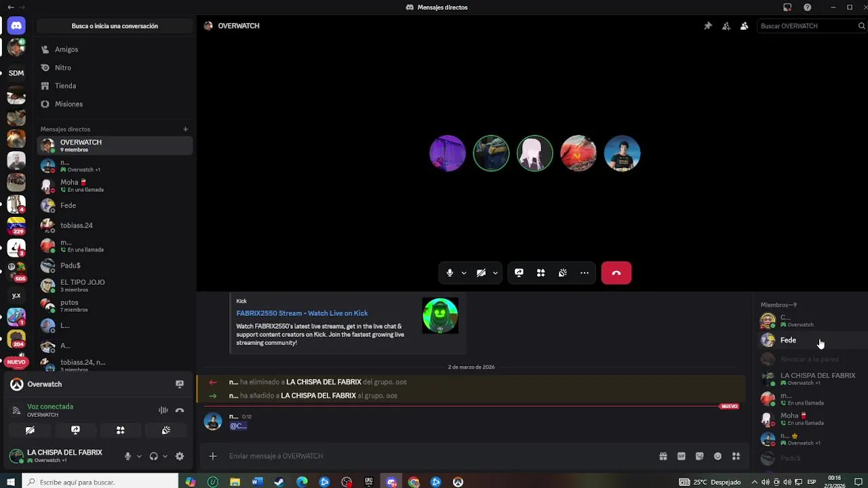Open gift picker in message bar
868x488 pixels.
pyautogui.click(x=663, y=456)
